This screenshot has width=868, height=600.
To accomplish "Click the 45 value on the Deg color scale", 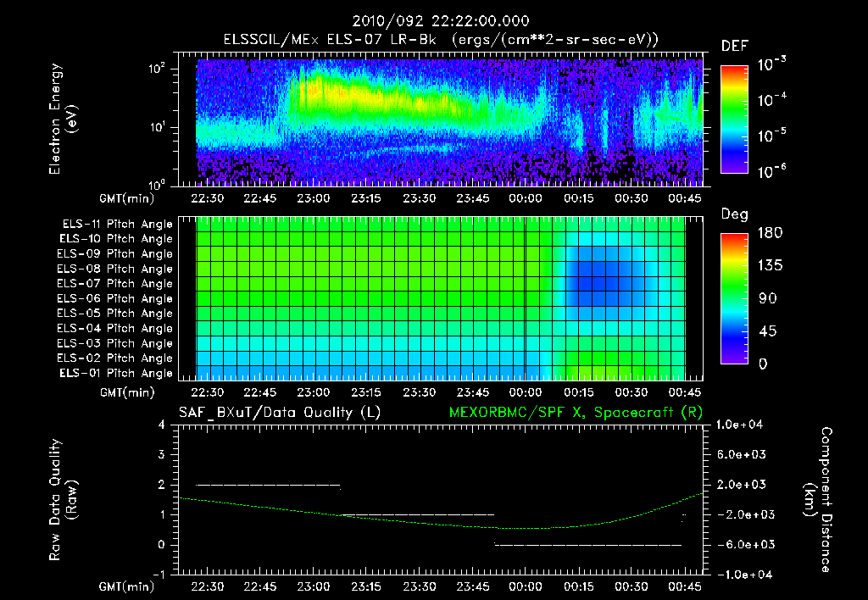I will [770, 331].
